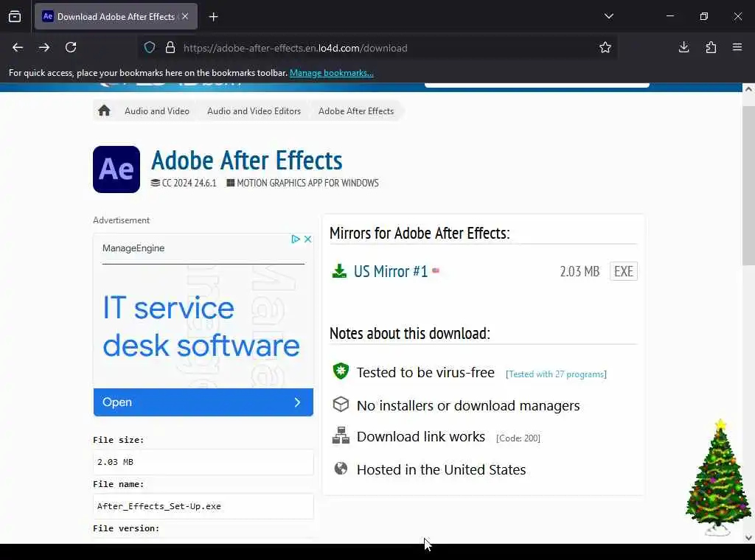Viewport: 755px width, 560px height.
Task: Close the Download Adobe After Effects tab
Action: point(185,16)
